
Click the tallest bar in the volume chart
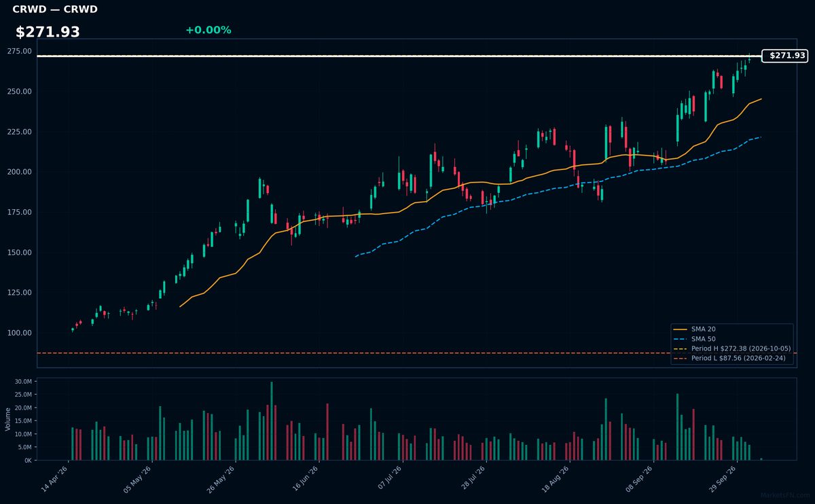pos(272,421)
